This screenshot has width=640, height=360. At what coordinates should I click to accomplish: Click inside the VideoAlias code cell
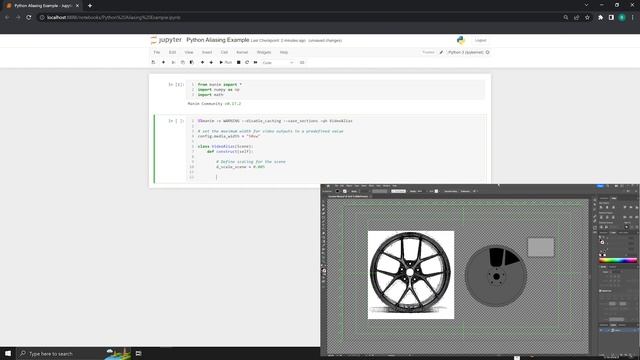336,149
